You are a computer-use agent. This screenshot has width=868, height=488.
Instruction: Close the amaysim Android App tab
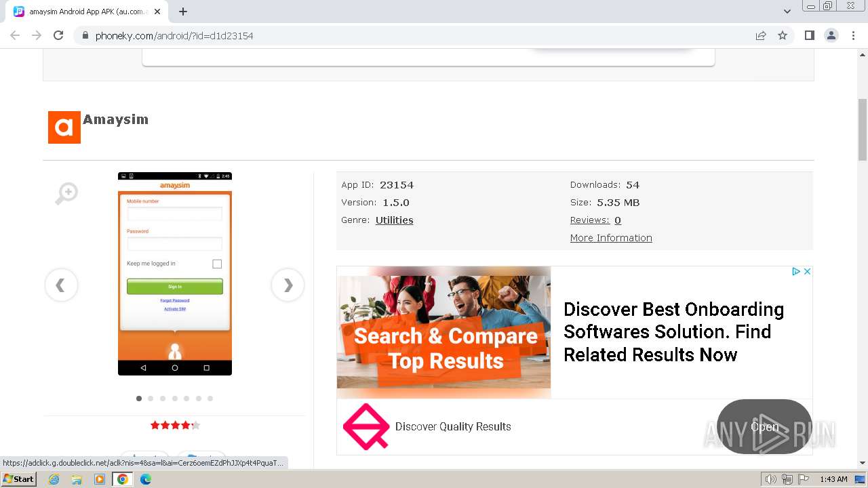tap(158, 12)
